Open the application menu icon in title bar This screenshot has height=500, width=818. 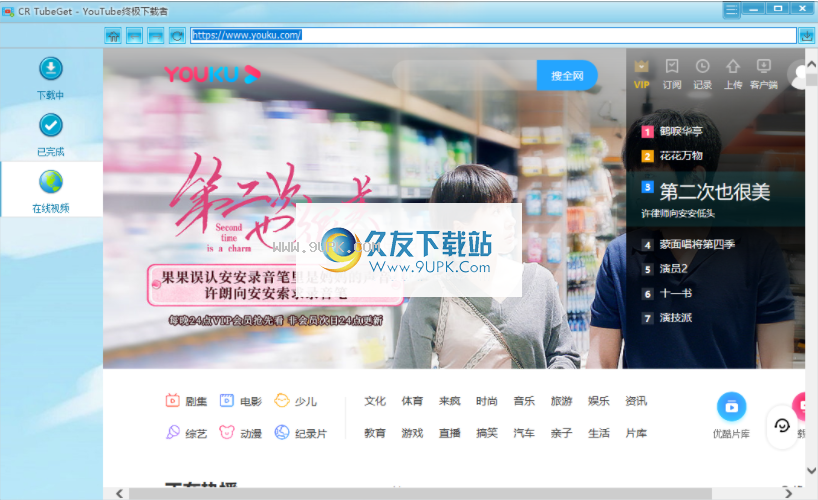point(731,9)
